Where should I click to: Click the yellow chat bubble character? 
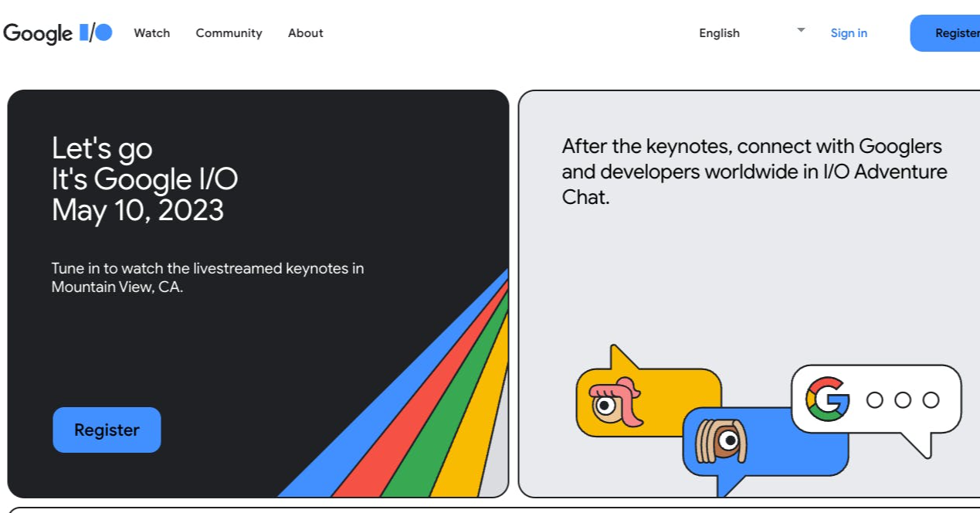pyautogui.click(x=616, y=402)
